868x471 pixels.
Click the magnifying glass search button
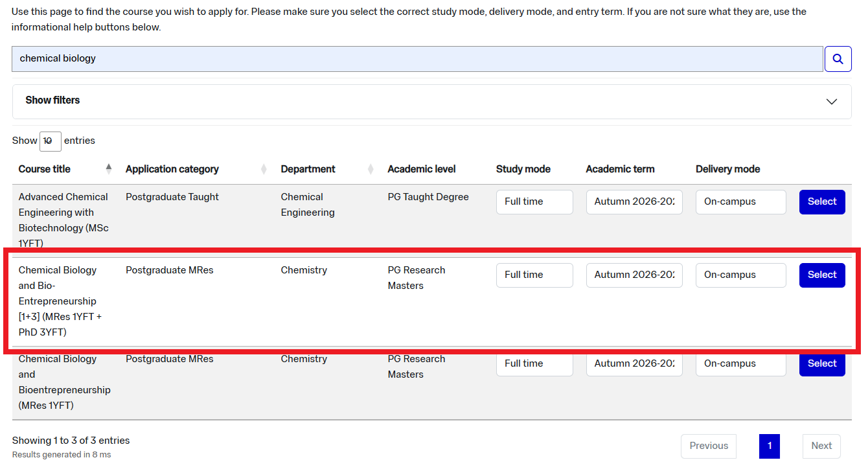pos(838,59)
